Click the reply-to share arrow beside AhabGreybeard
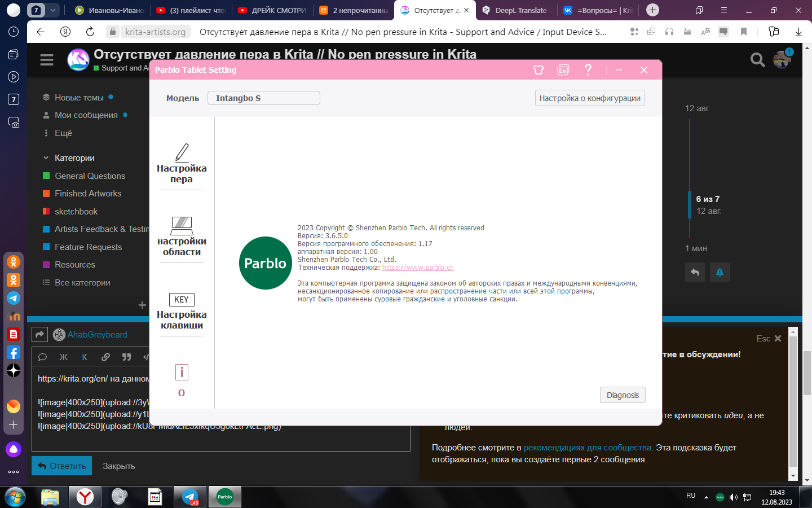This screenshot has height=508, width=812. (x=39, y=335)
